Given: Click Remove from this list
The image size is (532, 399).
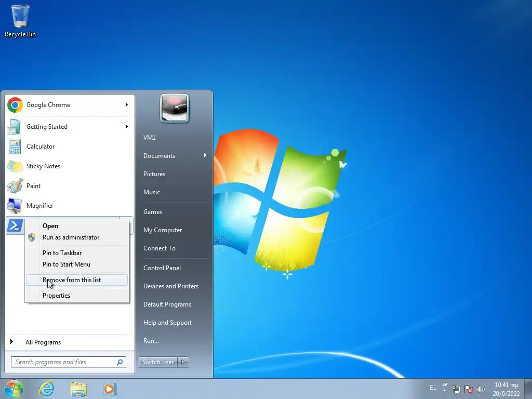Looking at the screenshot, I should pyautogui.click(x=77, y=280).
